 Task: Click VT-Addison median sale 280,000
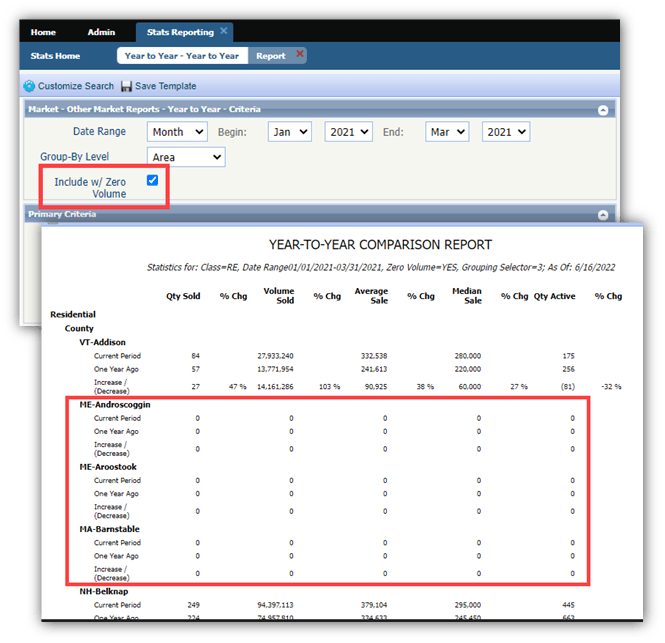click(x=468, y=356)
